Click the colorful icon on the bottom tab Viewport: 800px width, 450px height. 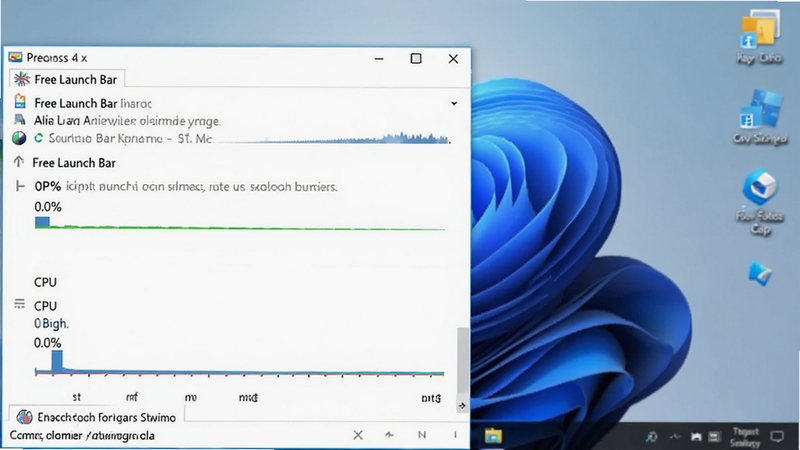[x=24, y=417]
